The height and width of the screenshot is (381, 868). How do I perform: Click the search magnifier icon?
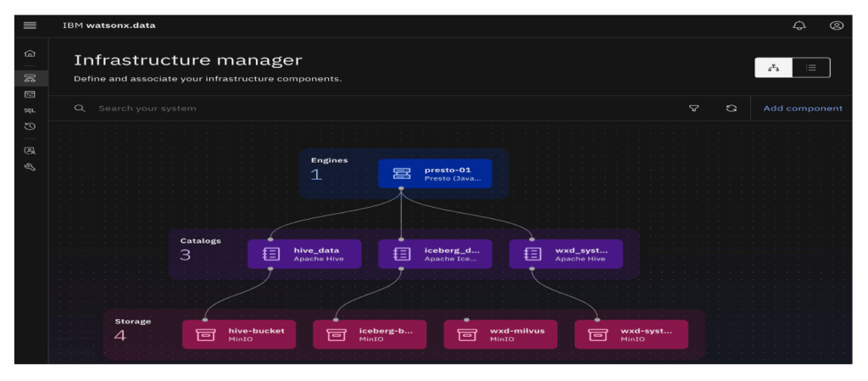(80, 109)
